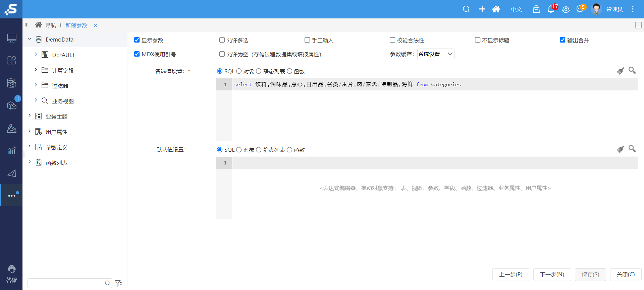Click the preview magnifier icon for 备选值设置
The height and width of the screenshot is (290, 644).
click(632, 70)
